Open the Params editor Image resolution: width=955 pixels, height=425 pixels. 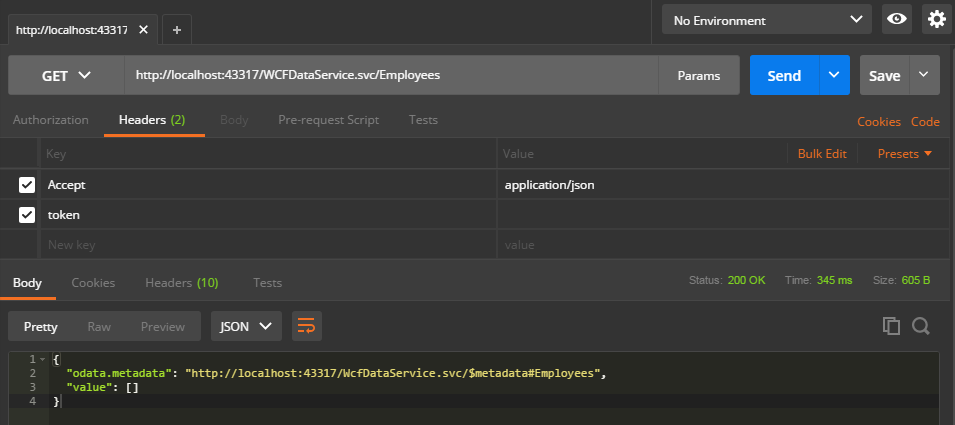[x=699, y=75]
